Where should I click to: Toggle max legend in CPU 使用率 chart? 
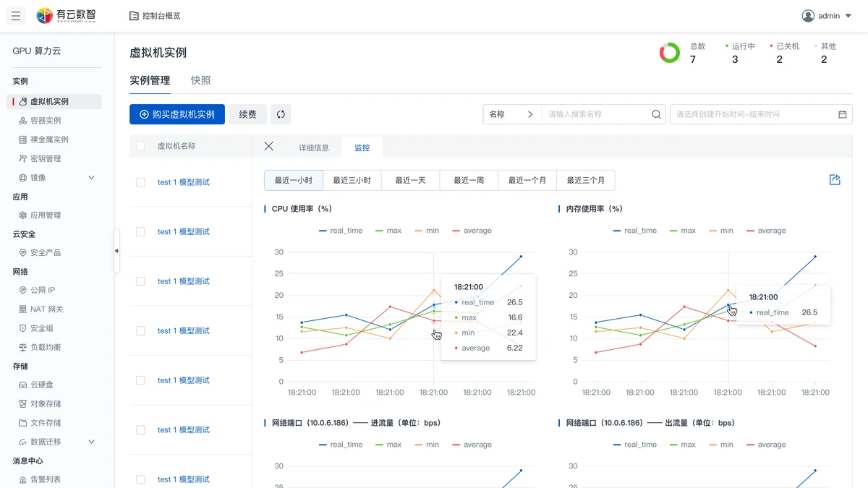point(388,231)
